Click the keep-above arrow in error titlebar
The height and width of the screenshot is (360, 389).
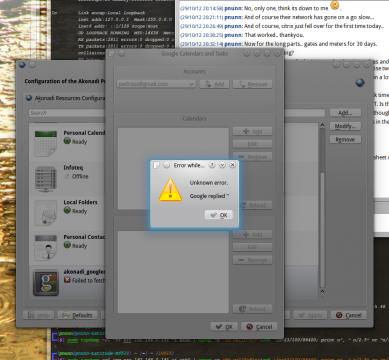point(212,165)
